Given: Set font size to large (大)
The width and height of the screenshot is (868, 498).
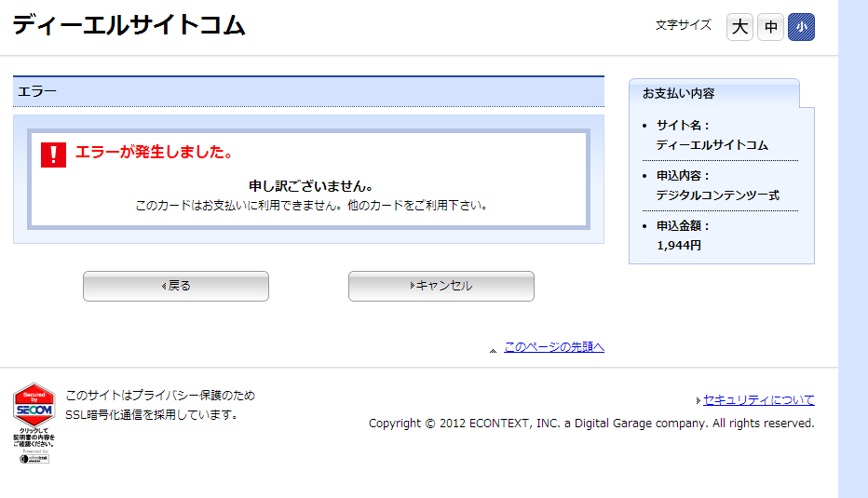Looking at the screenshot, I should 739,27.
